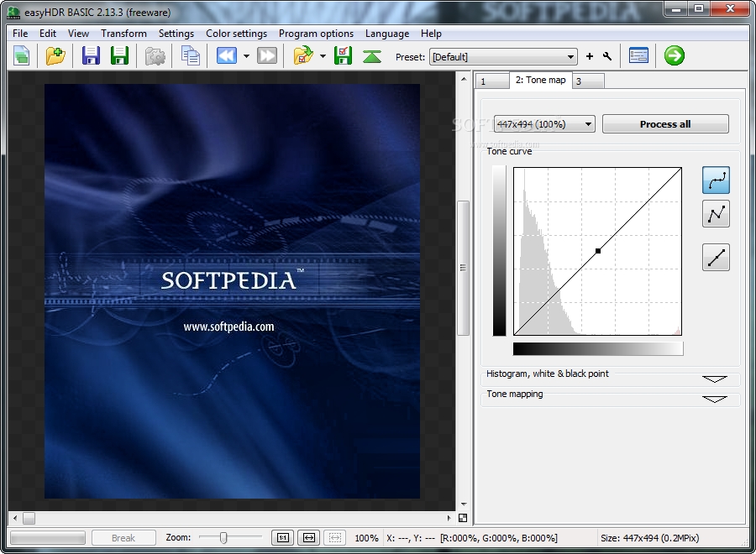Image resolution: width=756 pixels, height=554 pixels.
Task: Click the copy documents icon in toolbar
Action: (x=191, y=56)
